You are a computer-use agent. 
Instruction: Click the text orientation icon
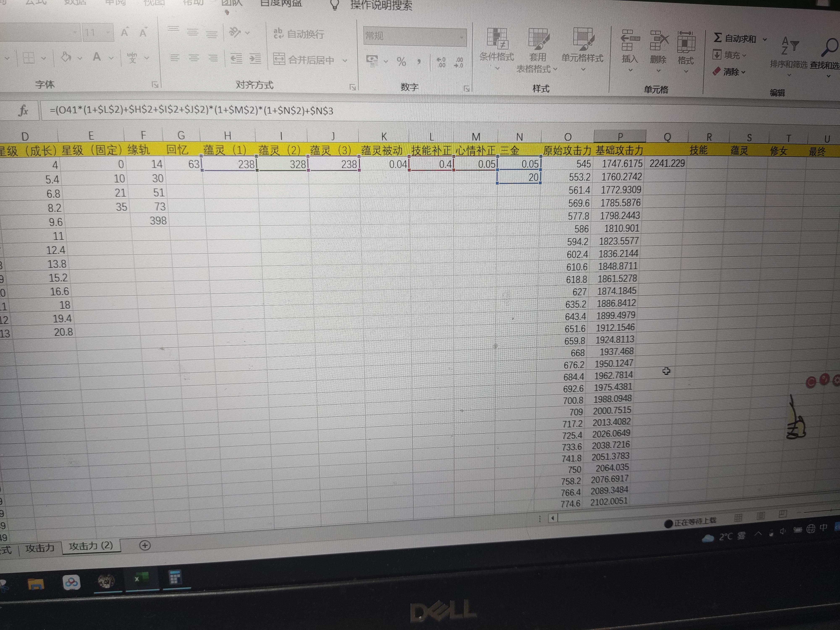click(235, 32)
